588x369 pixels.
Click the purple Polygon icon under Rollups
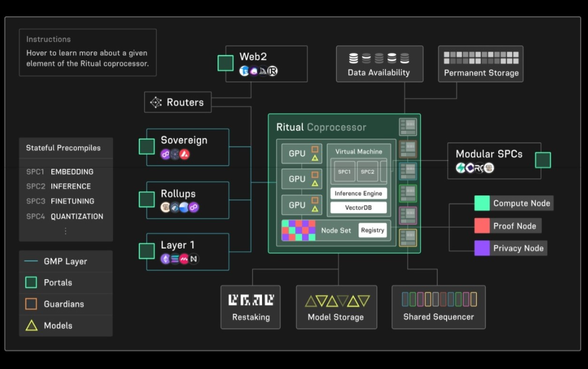click(x=194, y=207)
